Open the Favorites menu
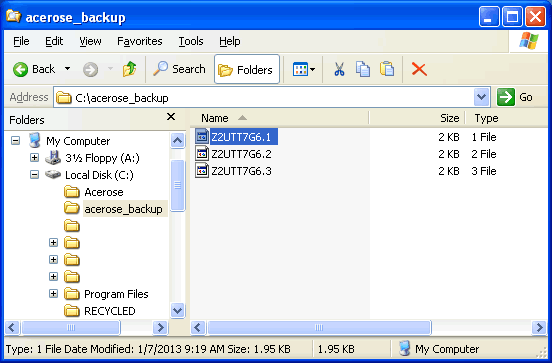The height and width of the screenshot is (363, 552). tap(140, 41)
